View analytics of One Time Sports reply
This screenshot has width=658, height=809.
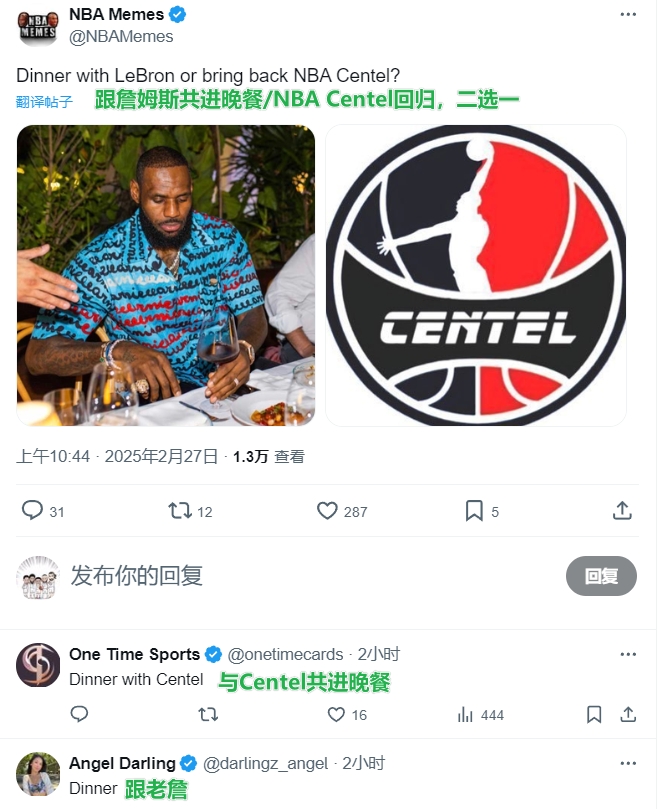tap(464, 715)
